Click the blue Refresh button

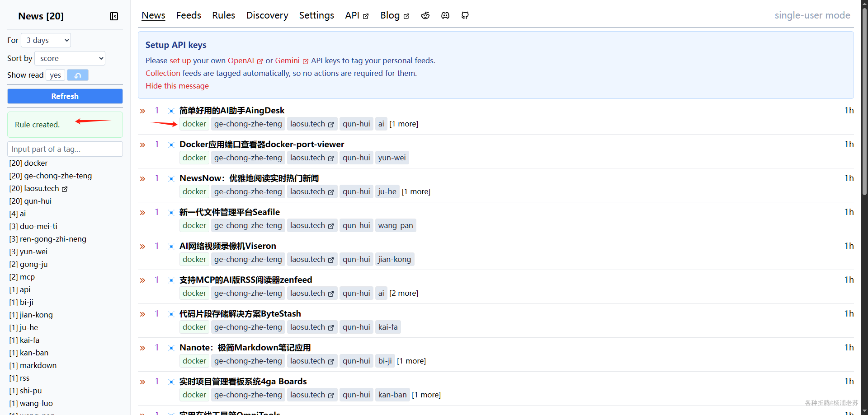65,96
